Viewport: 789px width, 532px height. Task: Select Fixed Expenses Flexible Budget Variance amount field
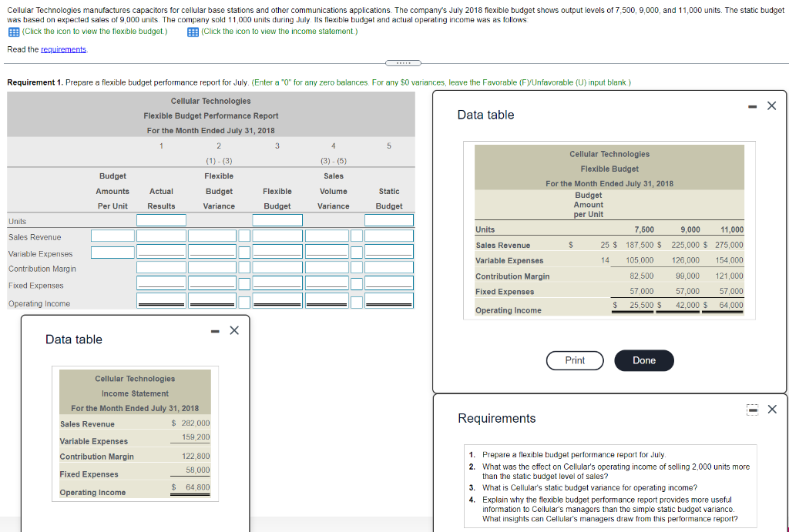pos(213,283)
